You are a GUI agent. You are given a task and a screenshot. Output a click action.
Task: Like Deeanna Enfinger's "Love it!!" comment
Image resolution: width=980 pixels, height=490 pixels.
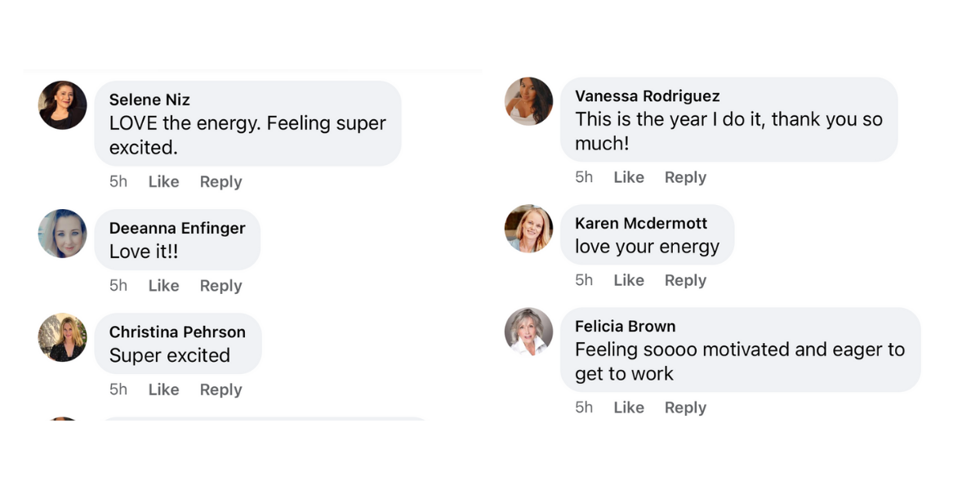[163, 286]
